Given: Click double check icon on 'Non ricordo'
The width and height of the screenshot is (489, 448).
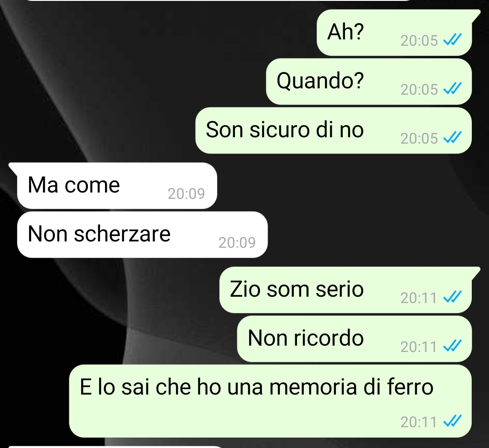Looking at the screenshot, I should pyautogui.click(x=452, y=346).
